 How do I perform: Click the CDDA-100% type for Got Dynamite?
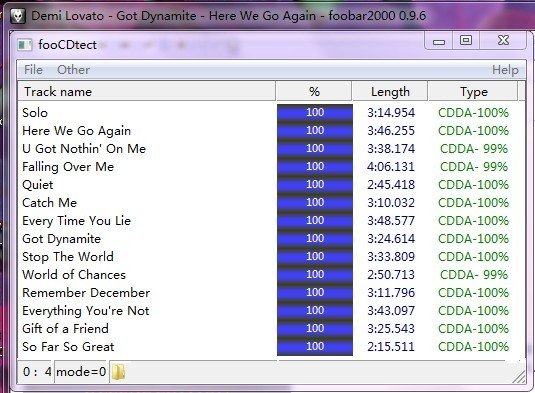click(x=473, y=239)
